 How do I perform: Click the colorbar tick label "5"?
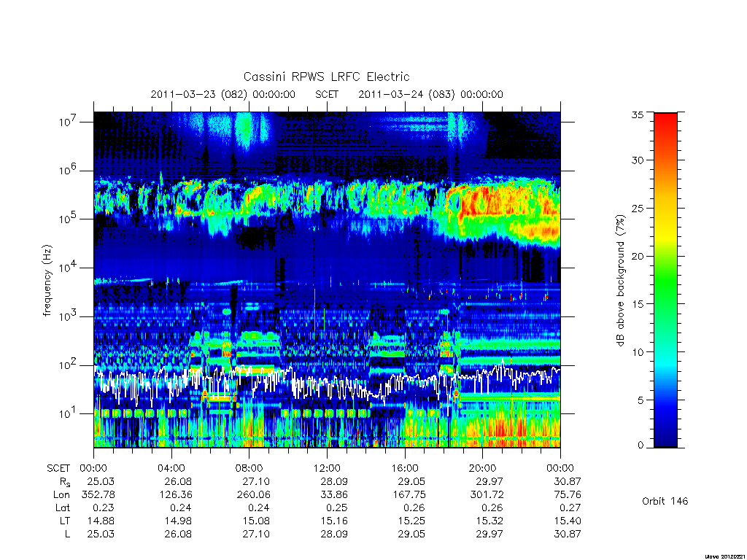tap(640, 400)
